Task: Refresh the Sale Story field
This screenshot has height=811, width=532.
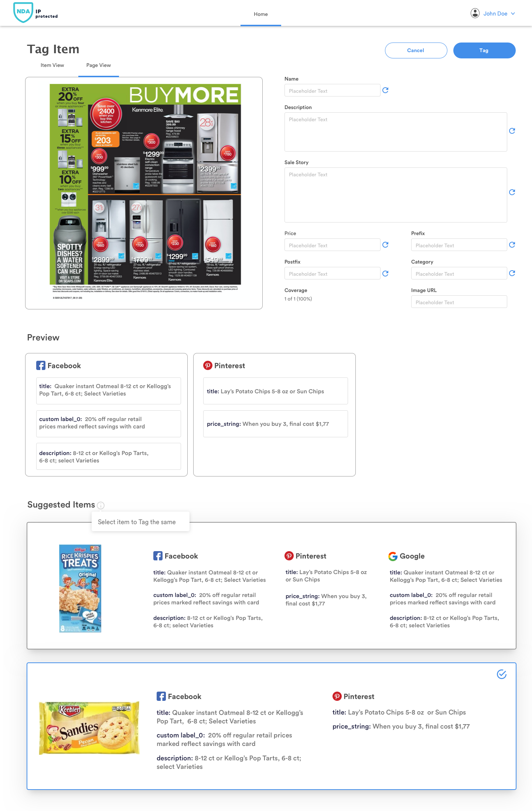Action: [x=512, y=192]
